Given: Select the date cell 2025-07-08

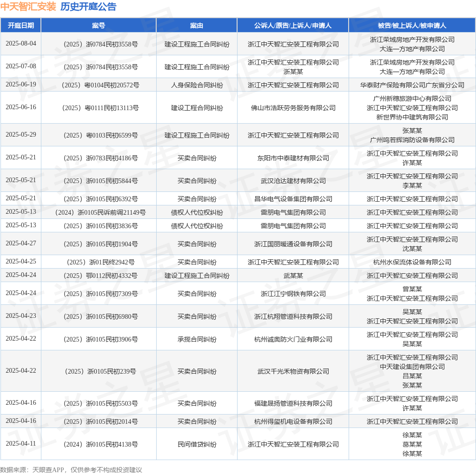Looking at the screenshot, I should click(20, 66).
